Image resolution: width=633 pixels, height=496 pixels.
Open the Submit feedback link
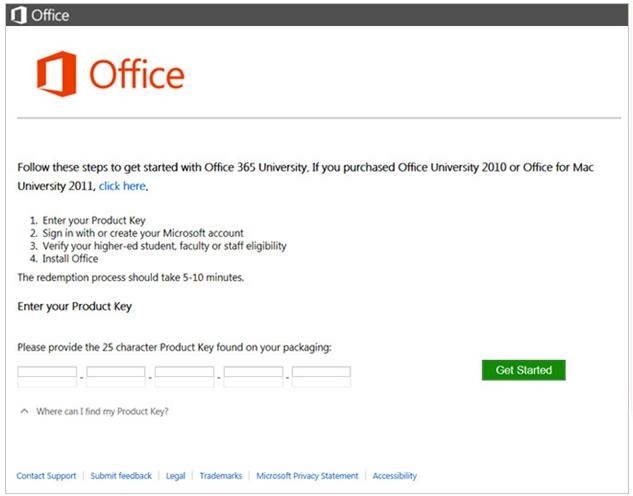tap(121, 476)
